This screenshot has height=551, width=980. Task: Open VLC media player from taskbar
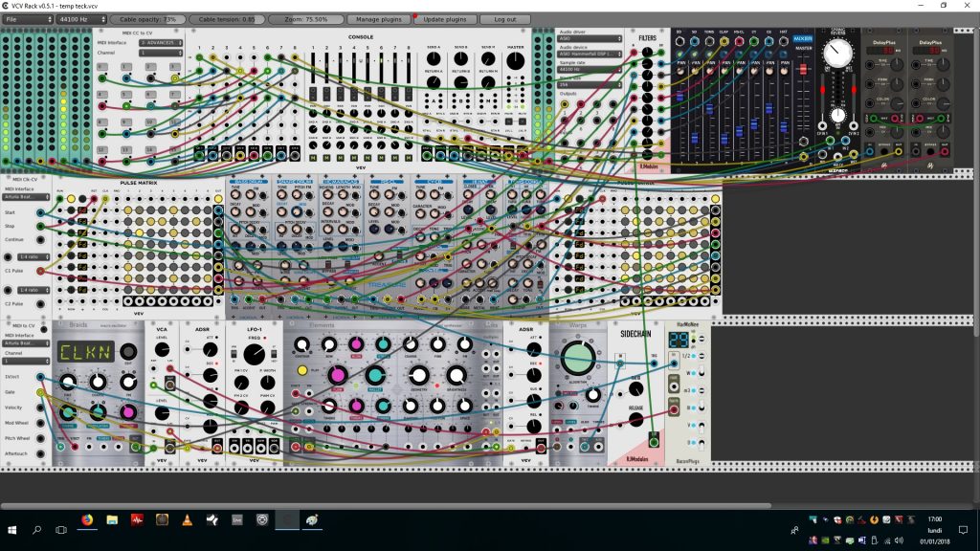187,519
